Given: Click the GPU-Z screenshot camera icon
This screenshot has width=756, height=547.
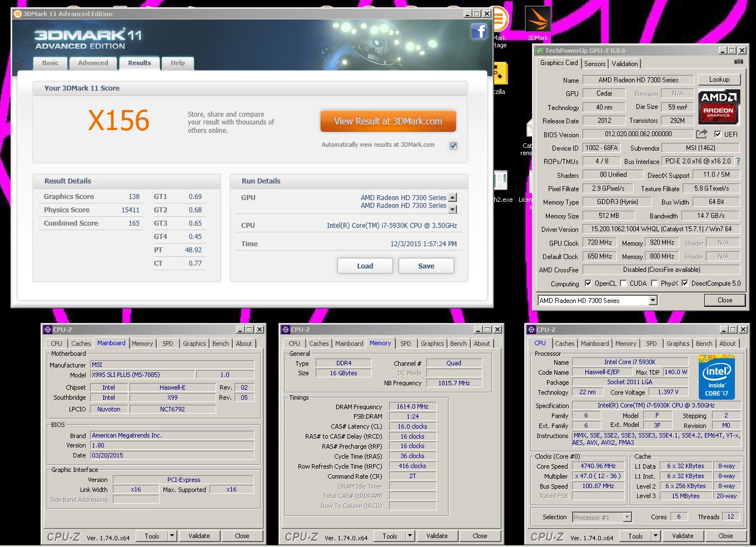Looking at the screenshot, I should (738, 62).
